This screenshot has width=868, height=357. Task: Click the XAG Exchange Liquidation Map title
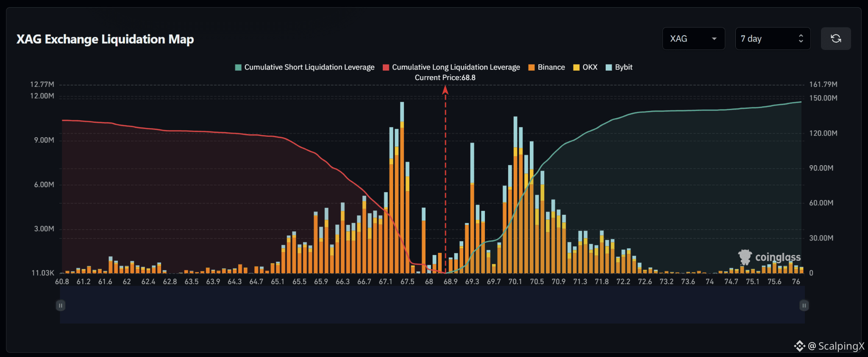[105, 39]
